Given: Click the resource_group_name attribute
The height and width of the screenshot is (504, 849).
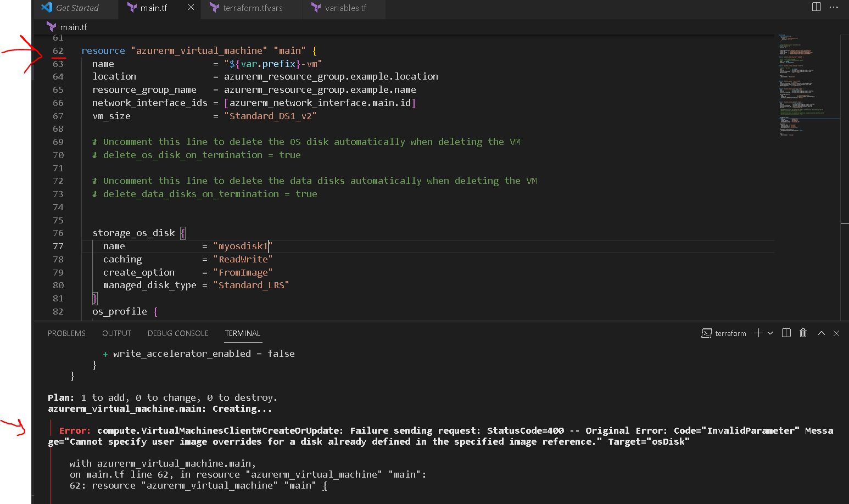Looking at the screenshot, I should [144, 89].
